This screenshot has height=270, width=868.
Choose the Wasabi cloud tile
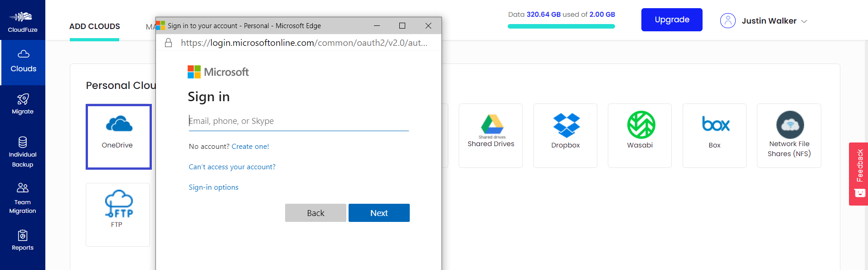(x=640, y=136)
